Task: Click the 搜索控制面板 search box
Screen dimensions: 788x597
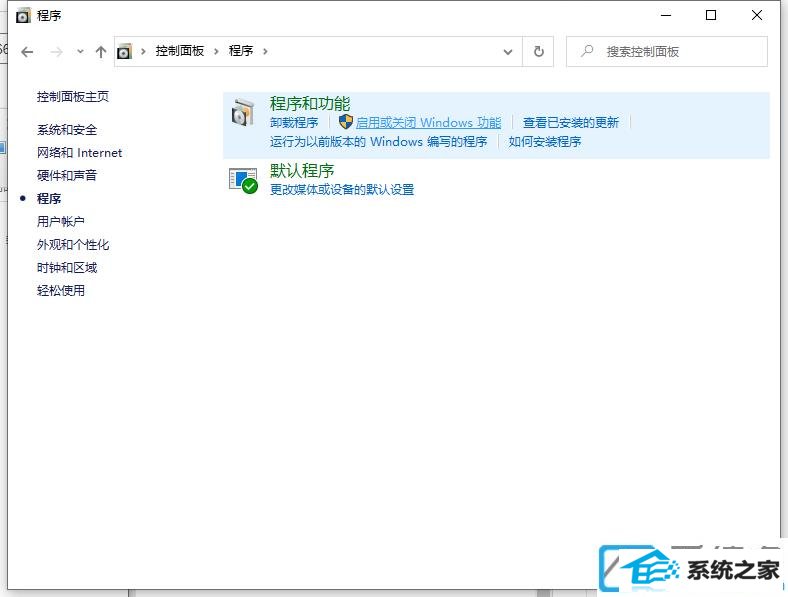Action: 666,51
